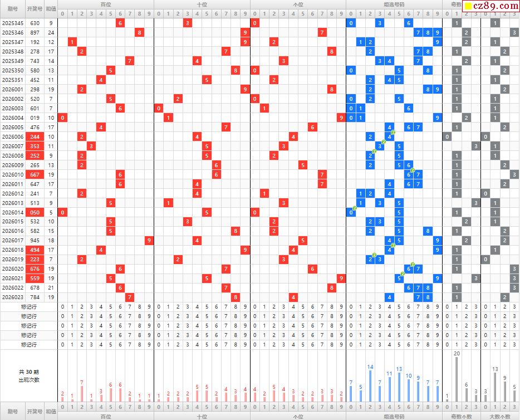Image resolution: width=520 pixels, height=420 pixels.
Task: Click green repeat badge in row 2026014
Action: [355, 208]
